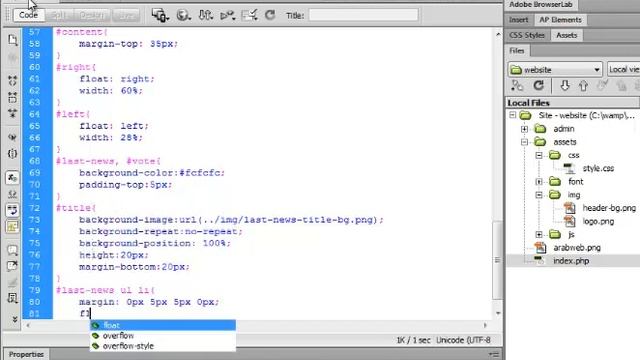The image size is (640, 360).
Task: Click the Put Files up-arrow icon
Action: click(x=583, y=86)
